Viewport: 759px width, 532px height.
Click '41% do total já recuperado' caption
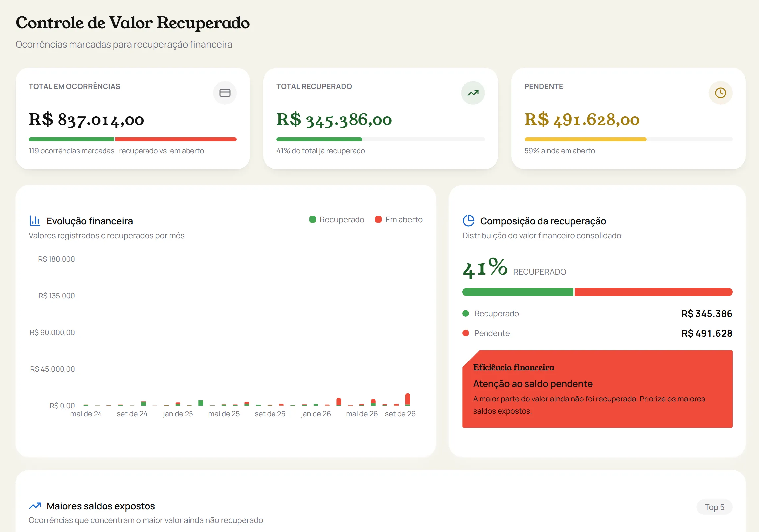coord(320,151)
